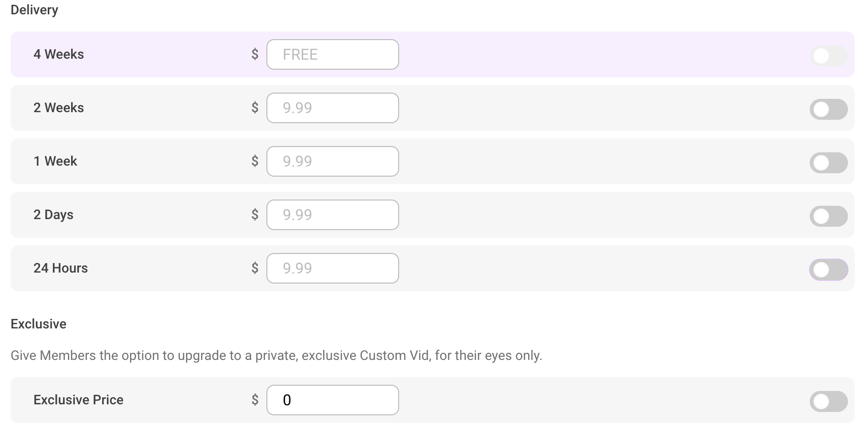Click the Exclusive section heading

point(38,324)
